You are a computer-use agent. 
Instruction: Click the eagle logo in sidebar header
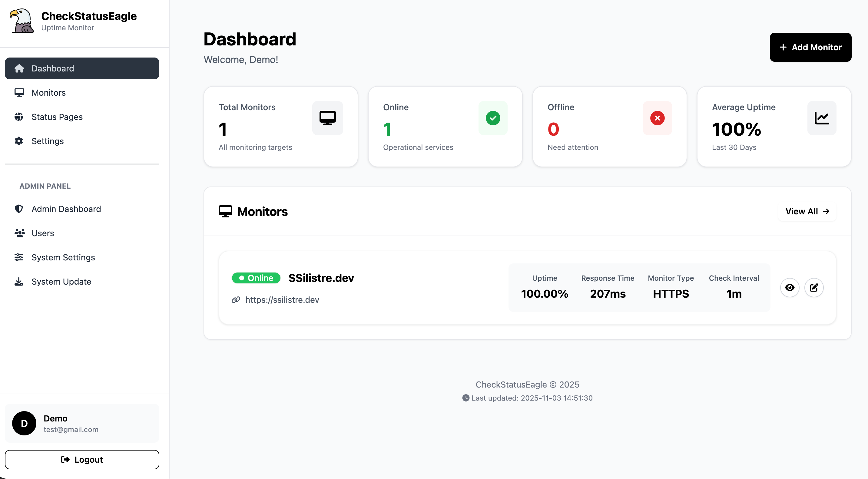22,21
